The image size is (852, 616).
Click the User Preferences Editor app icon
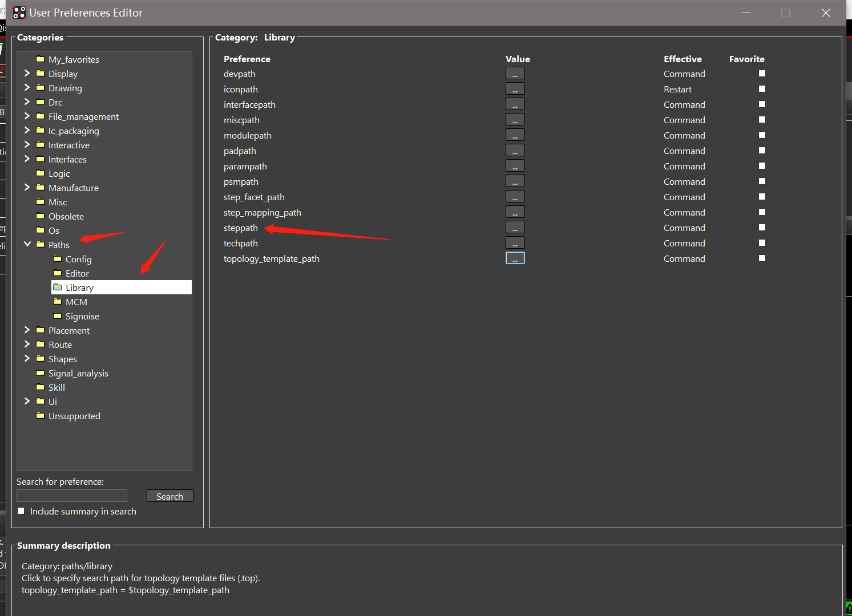[x=19, y=13]
